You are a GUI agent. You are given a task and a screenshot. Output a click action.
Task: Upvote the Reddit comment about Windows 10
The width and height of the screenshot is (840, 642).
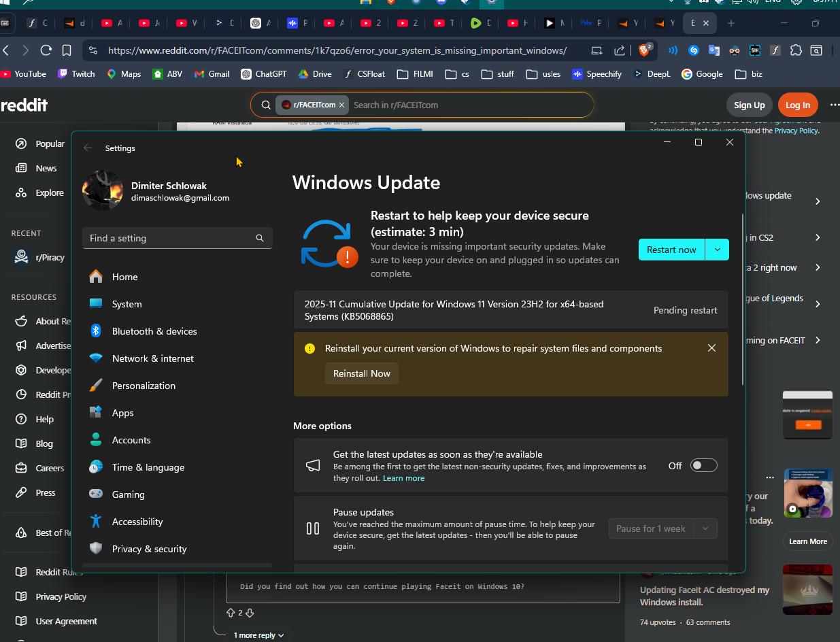pyautogui.click(x=231, y=613)
